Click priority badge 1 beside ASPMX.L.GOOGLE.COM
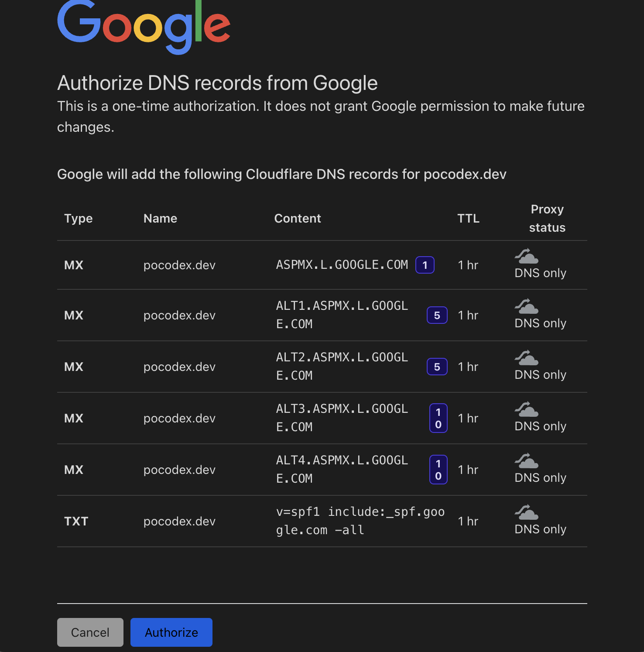Screen dimensions: 644x652 pos(425,265)
